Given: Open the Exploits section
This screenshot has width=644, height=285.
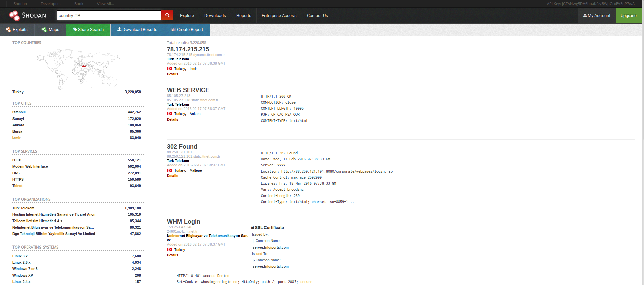Looking at the screenshot, I should (17, 30).
